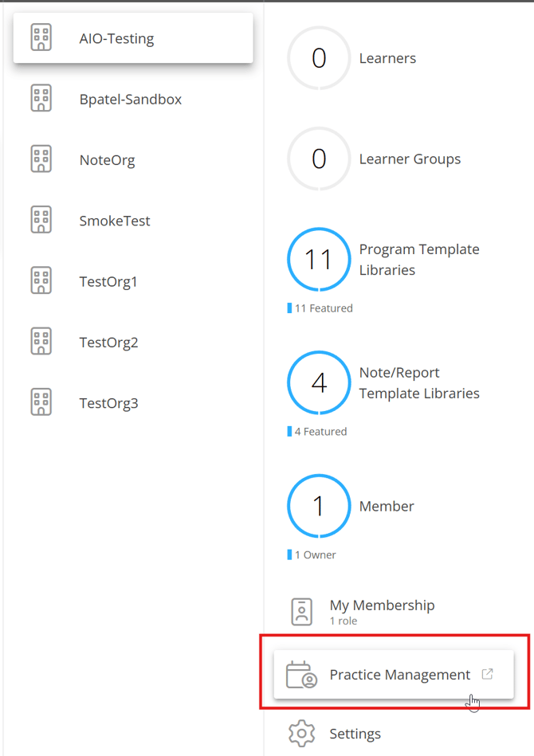Click the AIO-Testing organization building icon
534x756 pixels.
41,38
